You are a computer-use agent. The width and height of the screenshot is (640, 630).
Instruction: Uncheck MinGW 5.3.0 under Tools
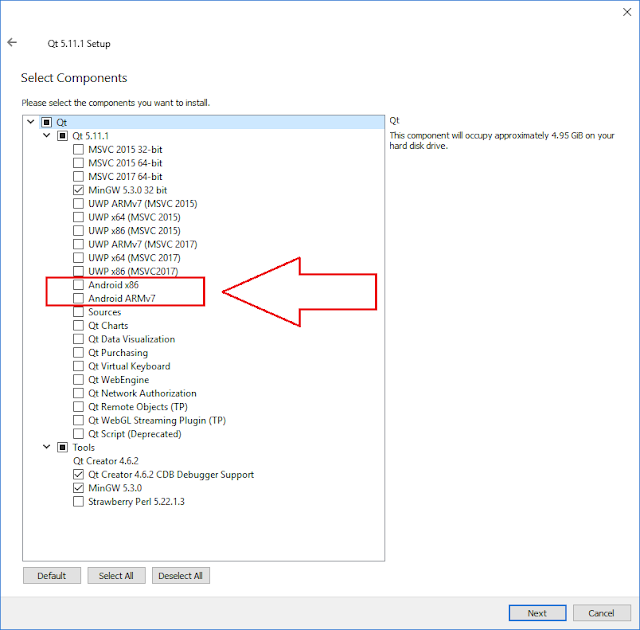[x=78, y=488]
